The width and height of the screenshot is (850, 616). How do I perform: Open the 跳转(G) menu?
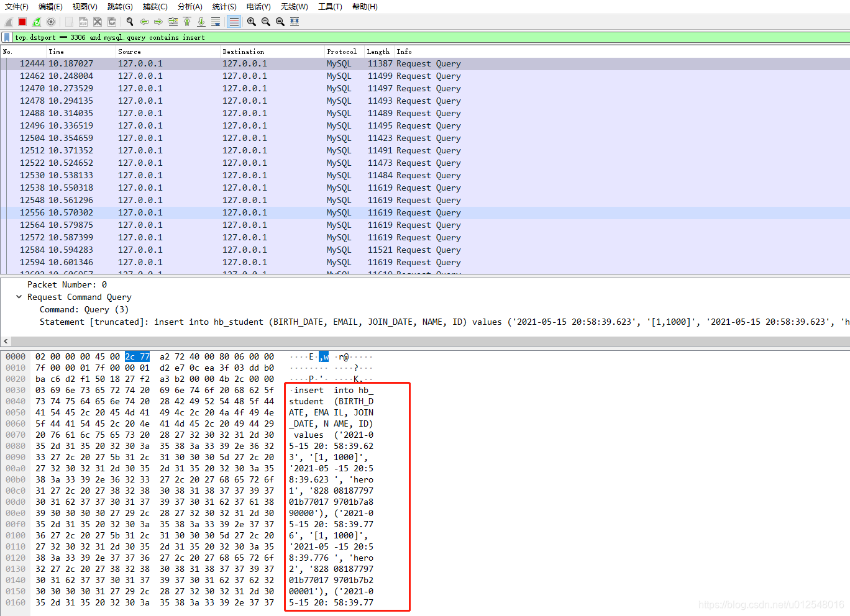[120, 7]
